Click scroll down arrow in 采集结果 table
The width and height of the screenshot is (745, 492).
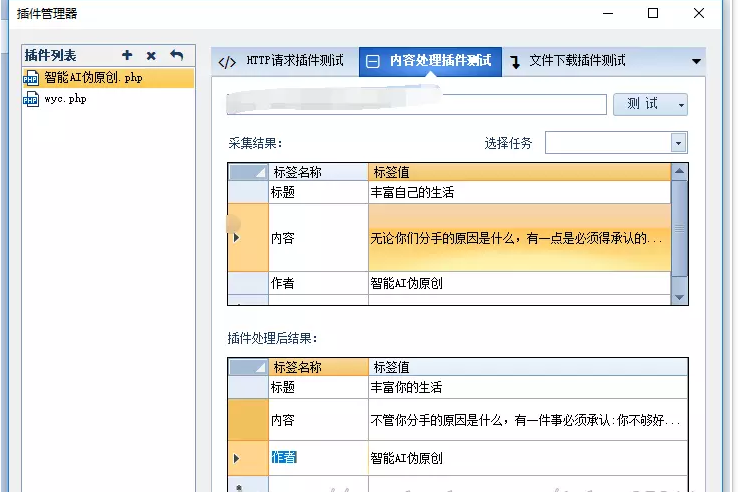pos(679,297)
